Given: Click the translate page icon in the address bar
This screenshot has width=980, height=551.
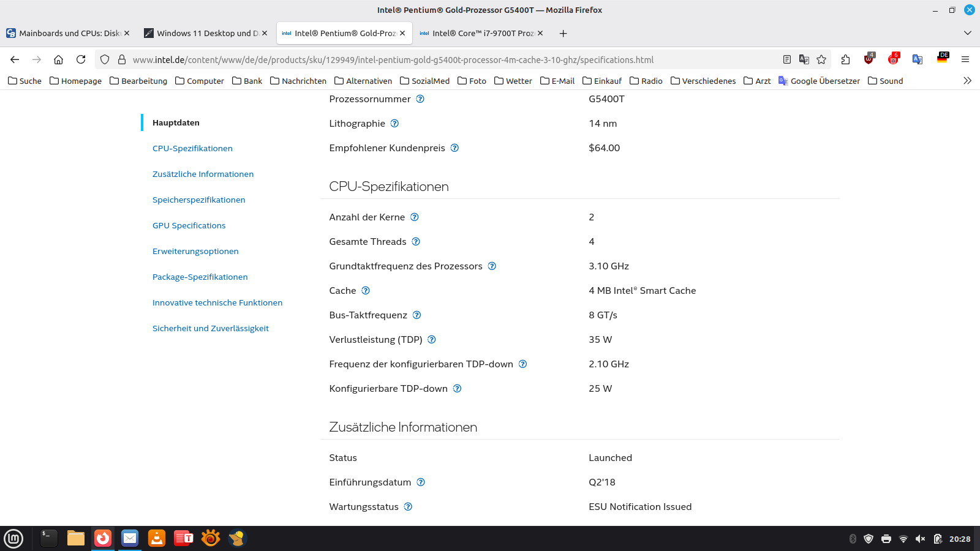Looking at the screenshot, I should tap(804, 59).
